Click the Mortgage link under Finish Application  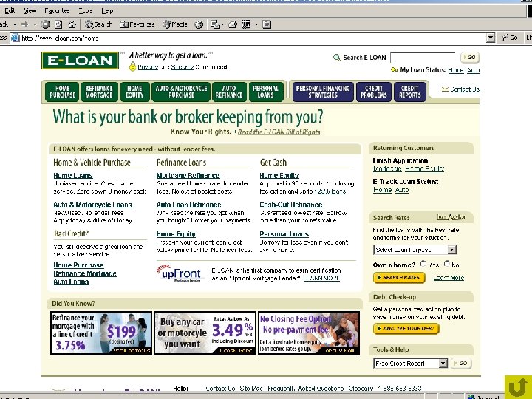coord(387,168)
